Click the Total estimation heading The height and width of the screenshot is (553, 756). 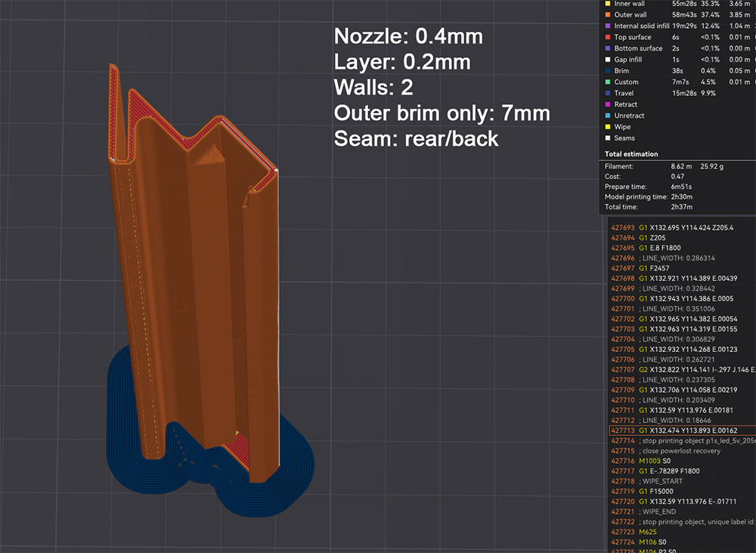631,154
